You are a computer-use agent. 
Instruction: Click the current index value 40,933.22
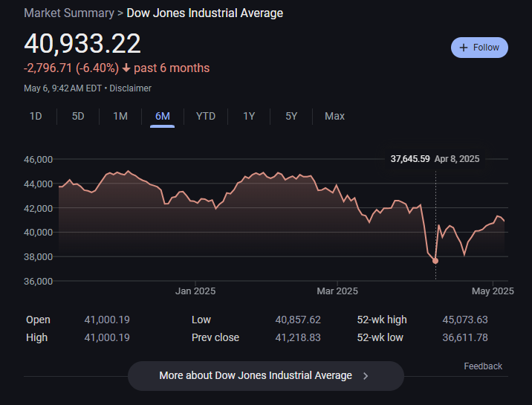82,44
